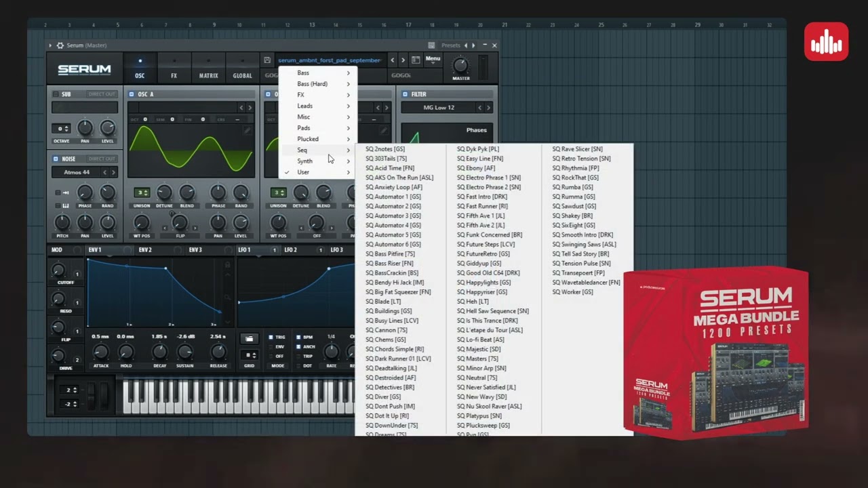The height and width of the screenshot is (488, 868).
Task: Switch to the GLOBAL tab
Action: coord(242,69)
